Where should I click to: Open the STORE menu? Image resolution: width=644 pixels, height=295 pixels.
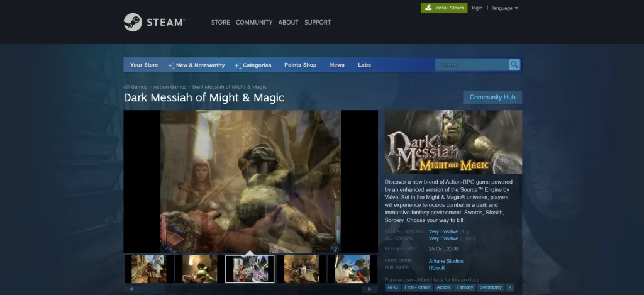point(221,22)
